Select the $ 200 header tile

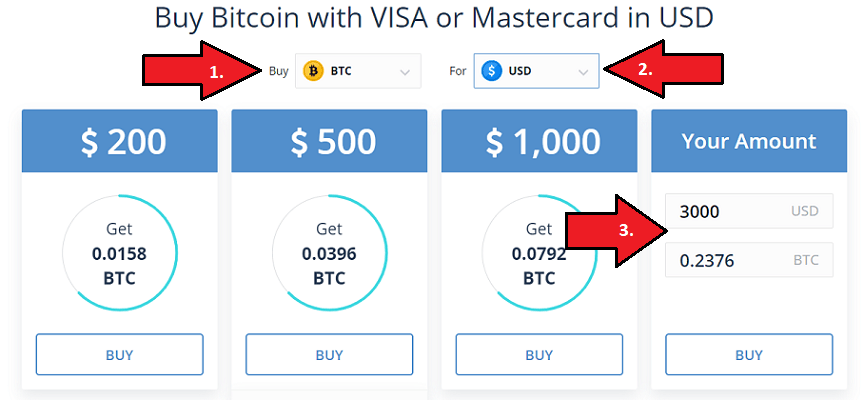coord(120,140)
